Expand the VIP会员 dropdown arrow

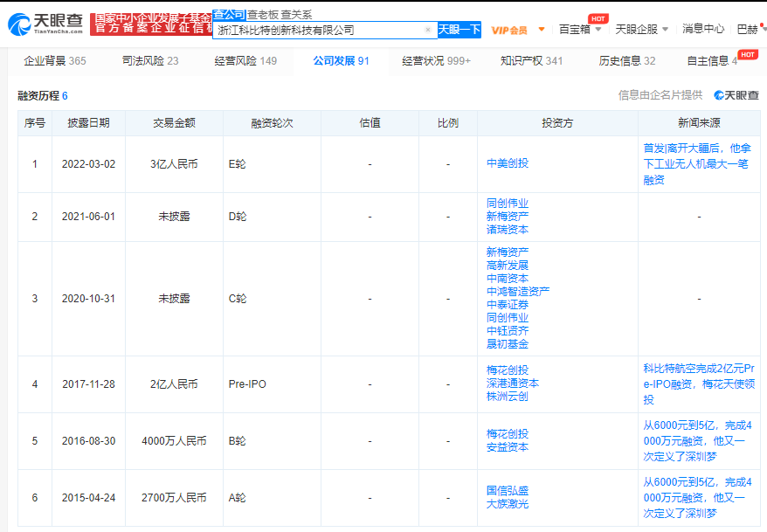click(x=542, y=30)
